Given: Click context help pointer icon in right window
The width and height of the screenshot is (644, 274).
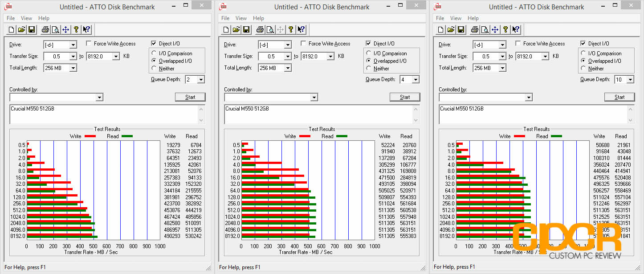Looking at the screenshot, I should tap(516, 30).
